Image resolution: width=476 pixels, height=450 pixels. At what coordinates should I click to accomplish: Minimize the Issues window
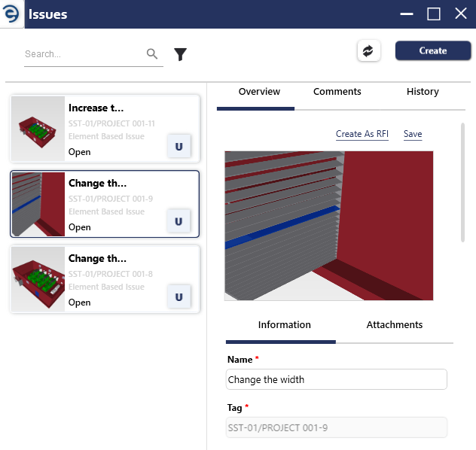(407, 14)
